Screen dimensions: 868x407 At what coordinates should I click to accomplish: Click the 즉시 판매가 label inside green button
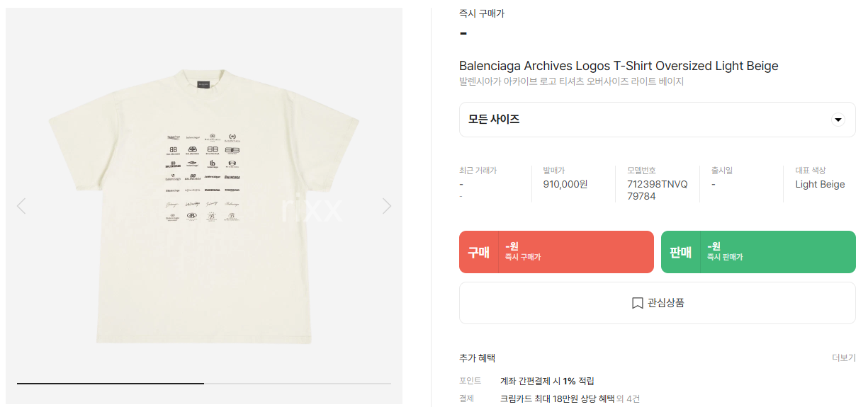tap(724, 258)
